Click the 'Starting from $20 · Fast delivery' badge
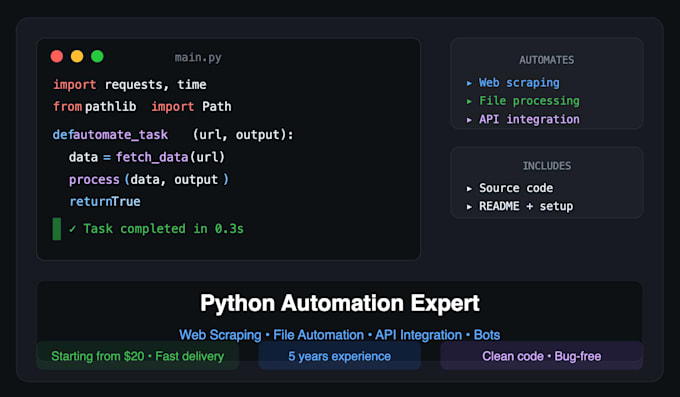Image resolution: width=680 pixels, height=397 pixels. click(x=137, y=356)
